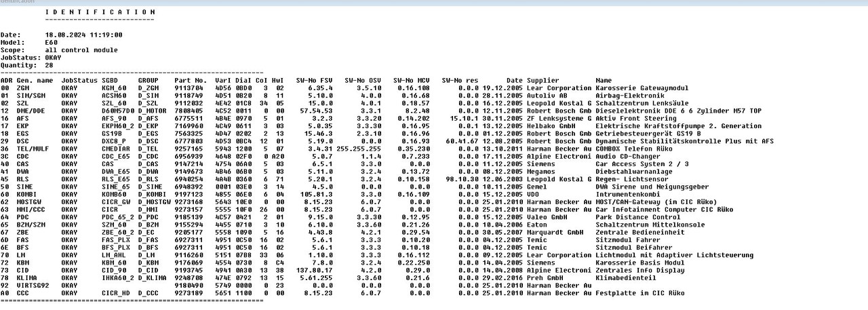Click the supplier 'Eaton'
Image resolution: width=868 pixels, height=310 pixels.
537,225
